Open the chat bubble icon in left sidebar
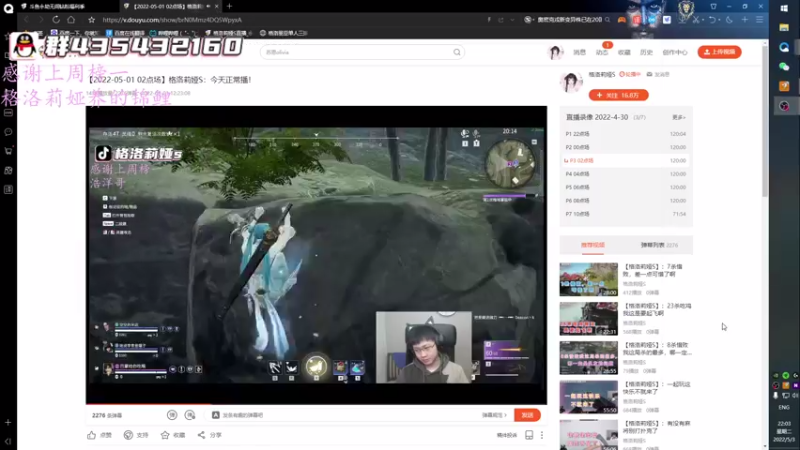The height and width of the screenshot is (450, 800). [x=8, y=132]
